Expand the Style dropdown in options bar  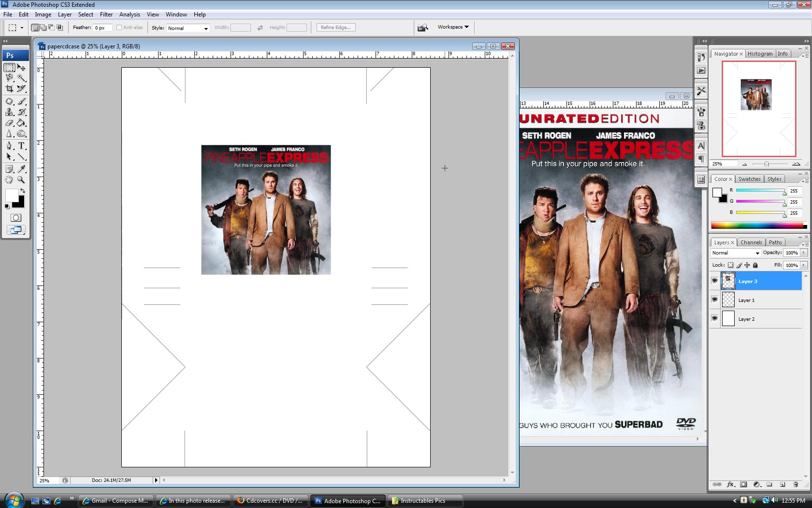(x=205, y=28)
